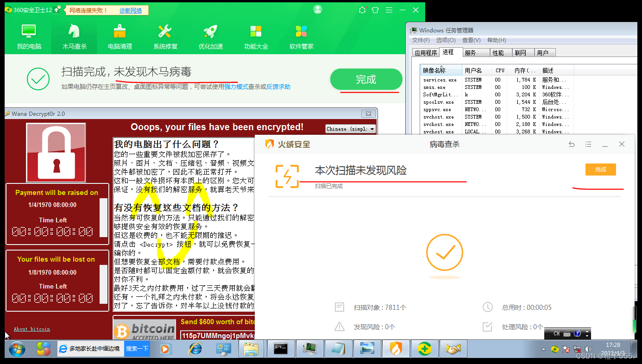The image size is (642, 364).
Task: Select the bitcoin address field
Action: pyautogui.click(x=218, y=335)
